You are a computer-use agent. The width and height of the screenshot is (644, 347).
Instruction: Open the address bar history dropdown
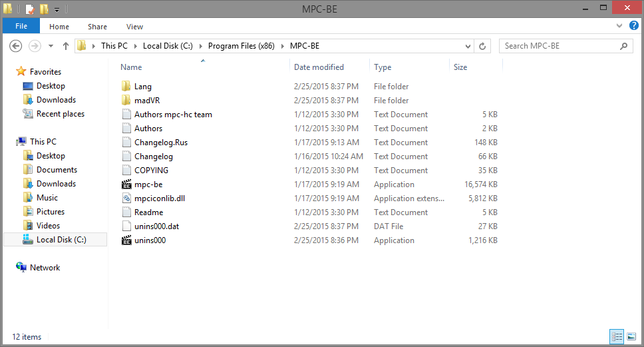(468, 46)
